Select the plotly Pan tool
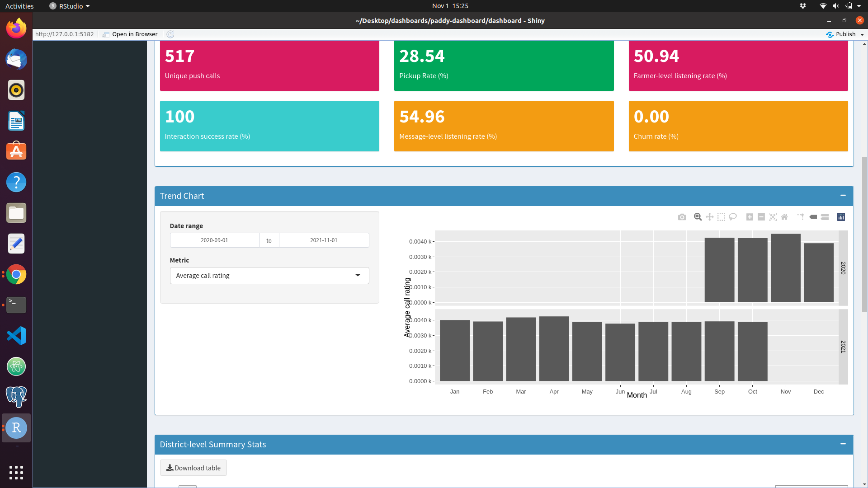Image resolution: width=868 pixels, height=488 pixels. [x=709, y=217]
